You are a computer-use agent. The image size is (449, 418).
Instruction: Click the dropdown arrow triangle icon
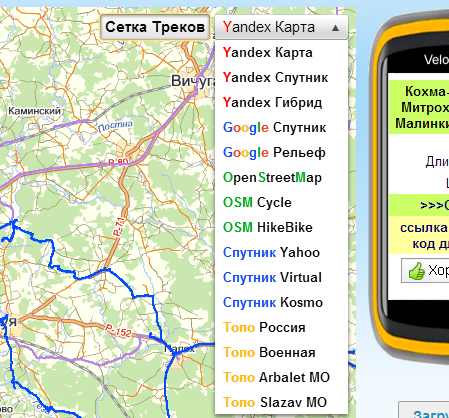tap(335, 28)
